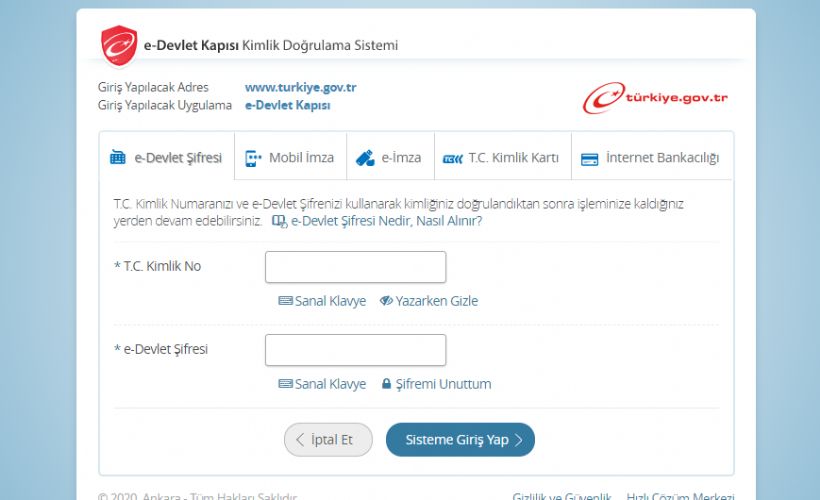Focus the T.C. Kimlik No input field
The height and width of the screenshot is (500, 820).
[x=355, y=267]
